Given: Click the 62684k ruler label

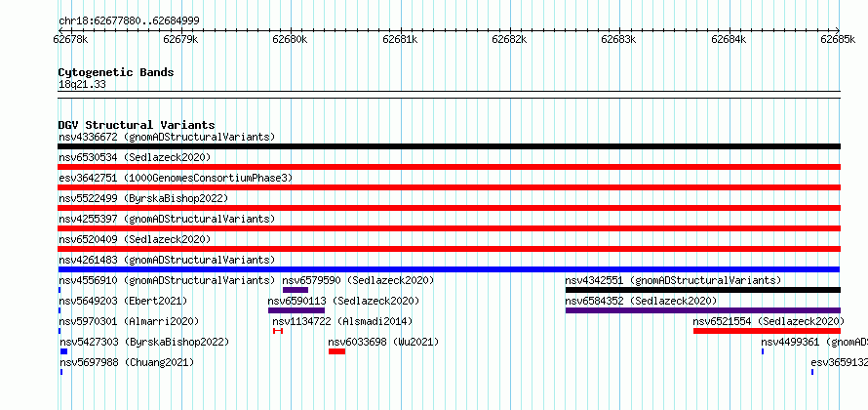Looking at the screenshot, I should (729, 39).
